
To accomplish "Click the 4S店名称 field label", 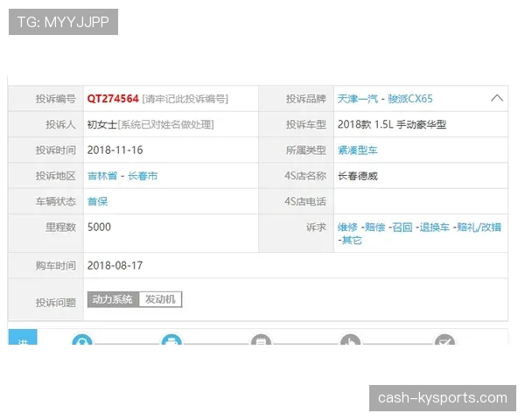I will tap(305, 176).
